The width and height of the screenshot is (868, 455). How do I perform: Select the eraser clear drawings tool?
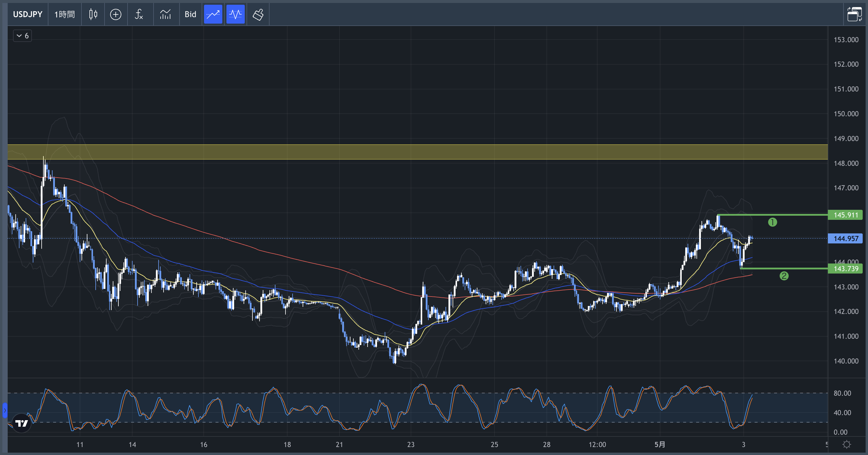pyautogui.click(x=258, y=14)
